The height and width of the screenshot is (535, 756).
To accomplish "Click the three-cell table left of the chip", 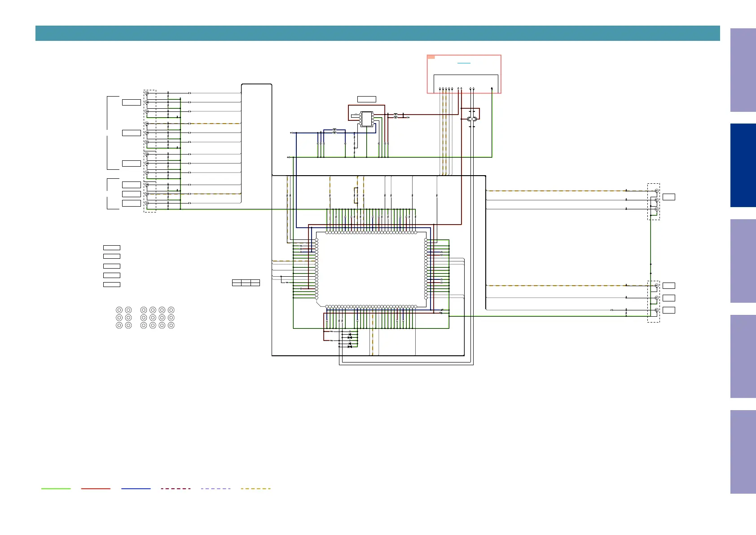I will coord(246,283).
